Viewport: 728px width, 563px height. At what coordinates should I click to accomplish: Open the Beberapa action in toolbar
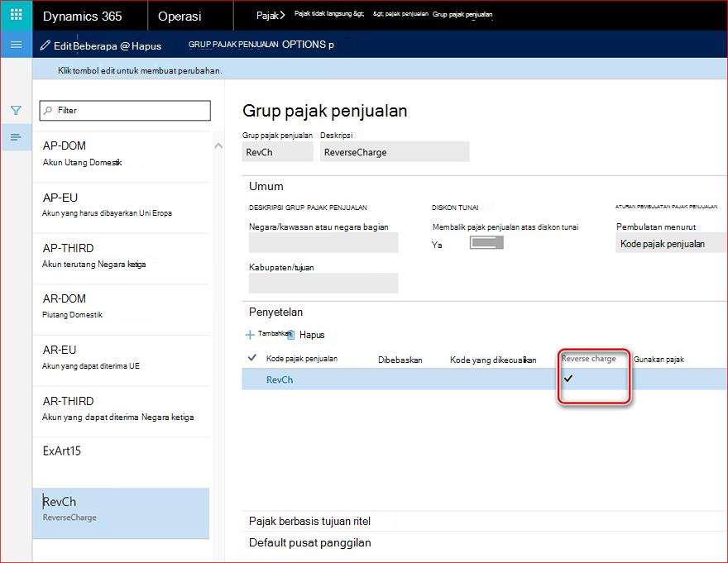pyautogui.click(x=95, y=46)
